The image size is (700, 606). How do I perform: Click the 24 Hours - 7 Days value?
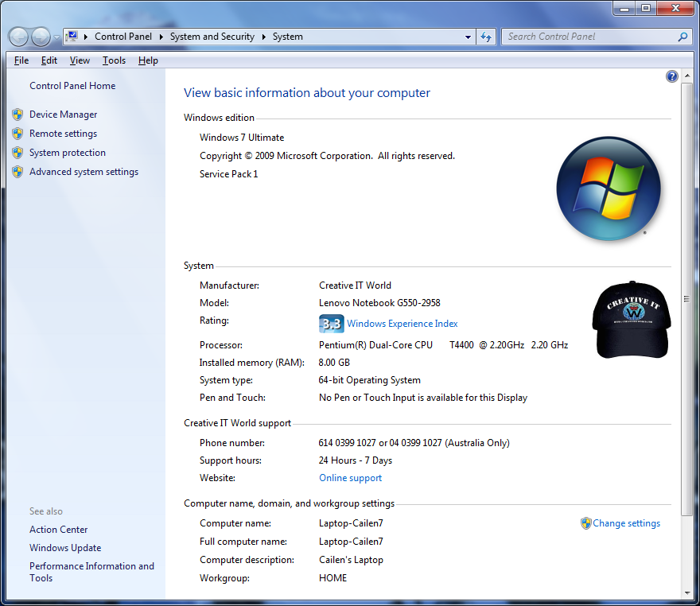tap(356, 460)
